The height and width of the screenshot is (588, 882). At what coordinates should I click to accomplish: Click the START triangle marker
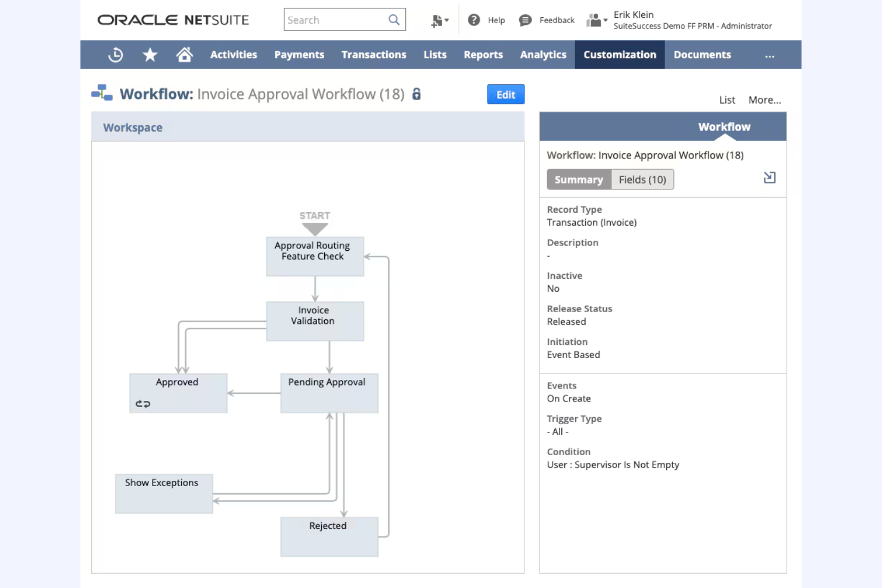click(x=315, y=229)
